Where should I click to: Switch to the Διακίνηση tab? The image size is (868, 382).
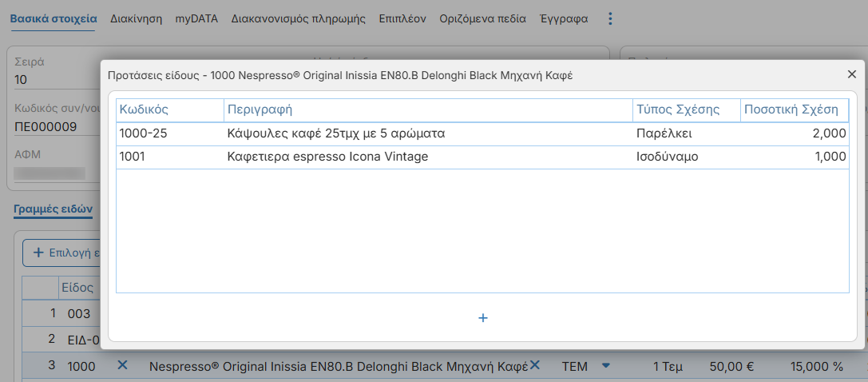pos(137,19)
